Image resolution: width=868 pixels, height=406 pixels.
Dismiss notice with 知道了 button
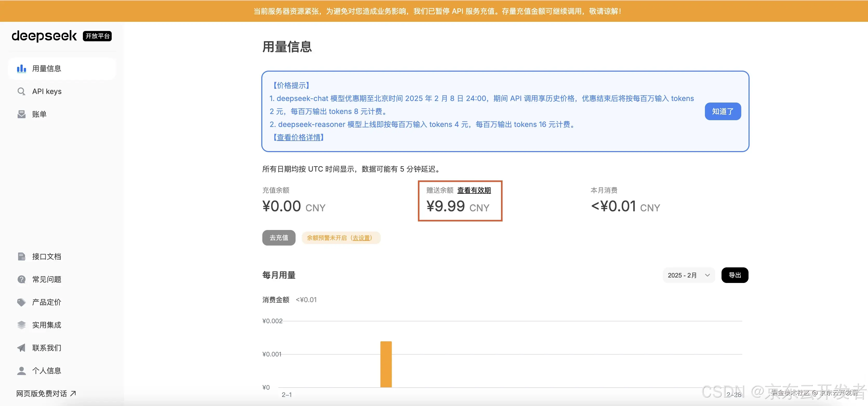click(723, 111)
